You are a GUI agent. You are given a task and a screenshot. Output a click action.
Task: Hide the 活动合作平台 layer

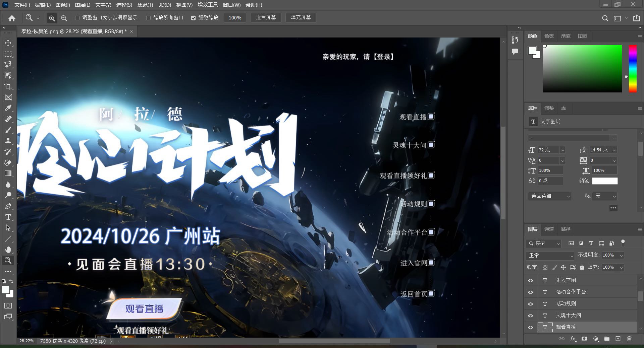(530, 292)
